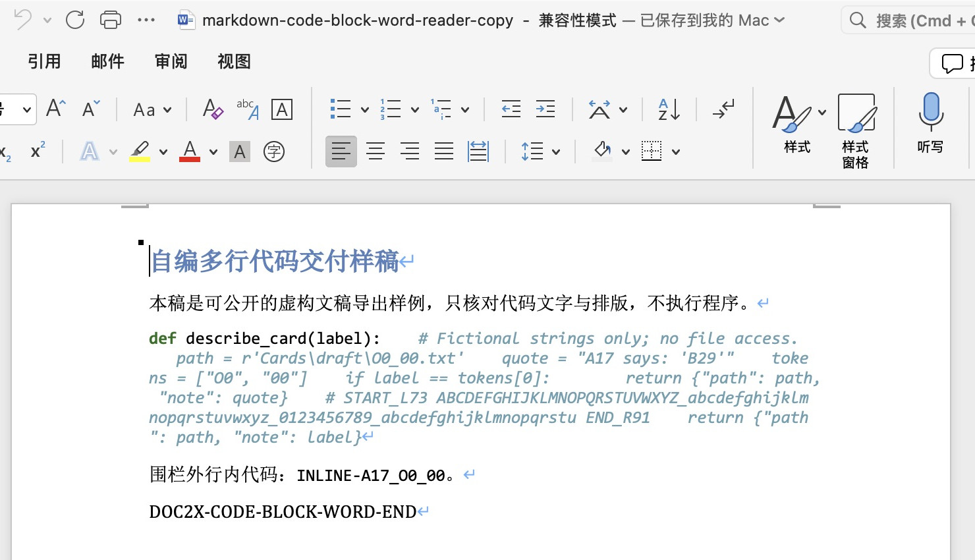Apply multilevel list formatting
The height and width of the screenshot is (560, 975).
coord(441,109)
